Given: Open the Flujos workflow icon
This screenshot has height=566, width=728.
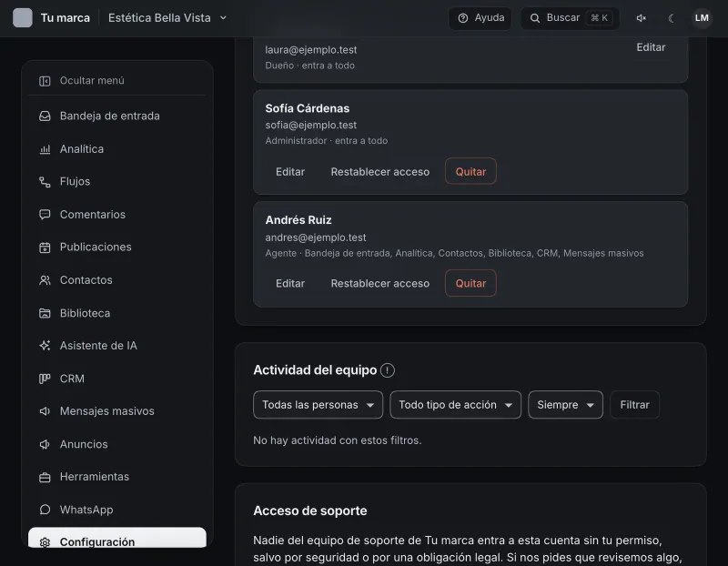Looking at the screenshot, I should click(x=45, y=182).
